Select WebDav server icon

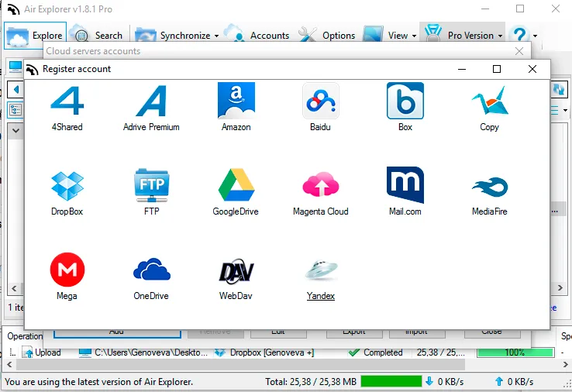point(236,271)
